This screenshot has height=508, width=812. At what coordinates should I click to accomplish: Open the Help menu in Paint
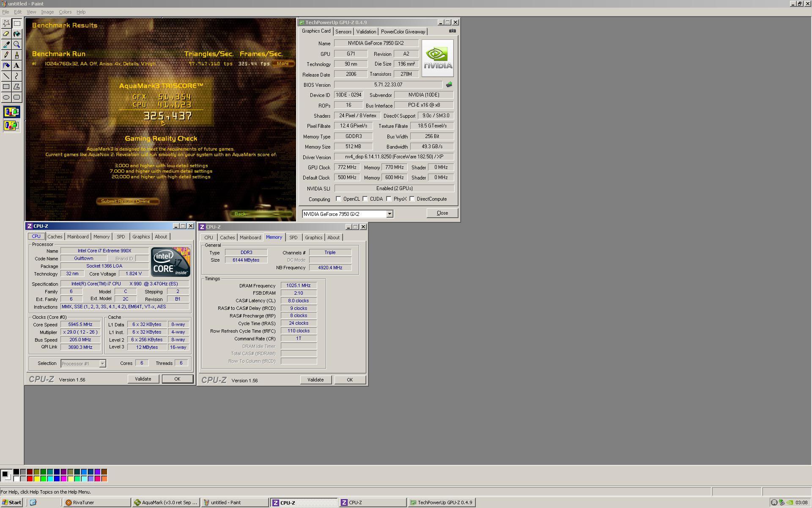[81, 12]
